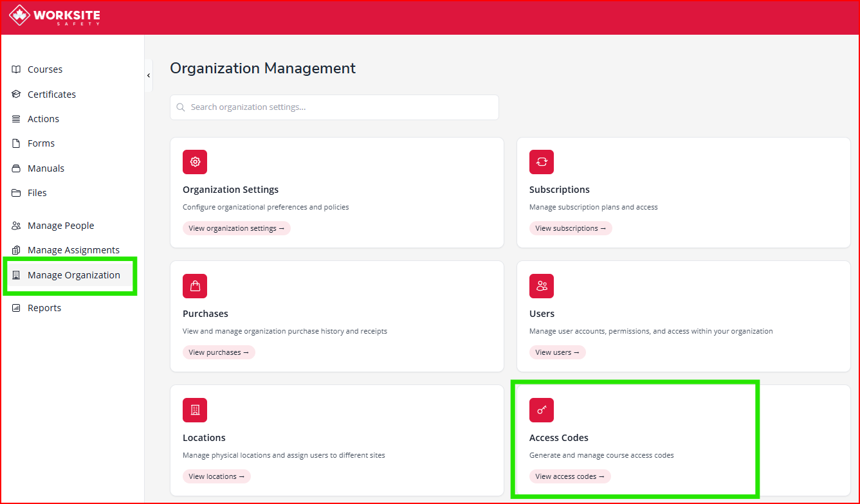Screen dimensions: 860x504
Task: Click the Access Codes key icon
Action: click(542, 410)
